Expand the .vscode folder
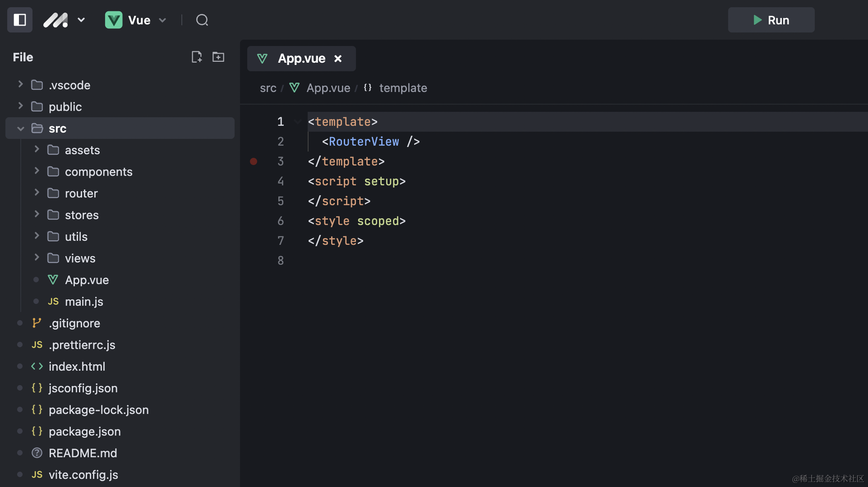The height and width of the screenshot is (487, 868). coord(20,85)
